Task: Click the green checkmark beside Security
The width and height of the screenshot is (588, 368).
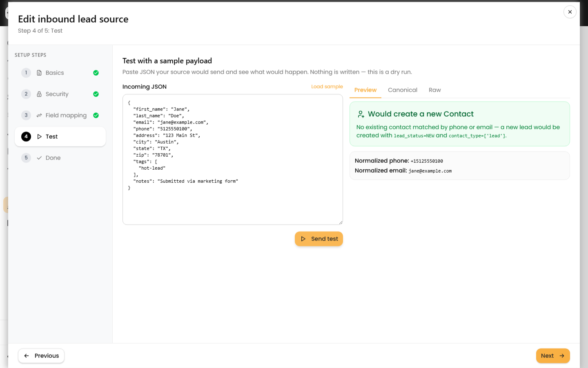Action: (x=96, y=94)
